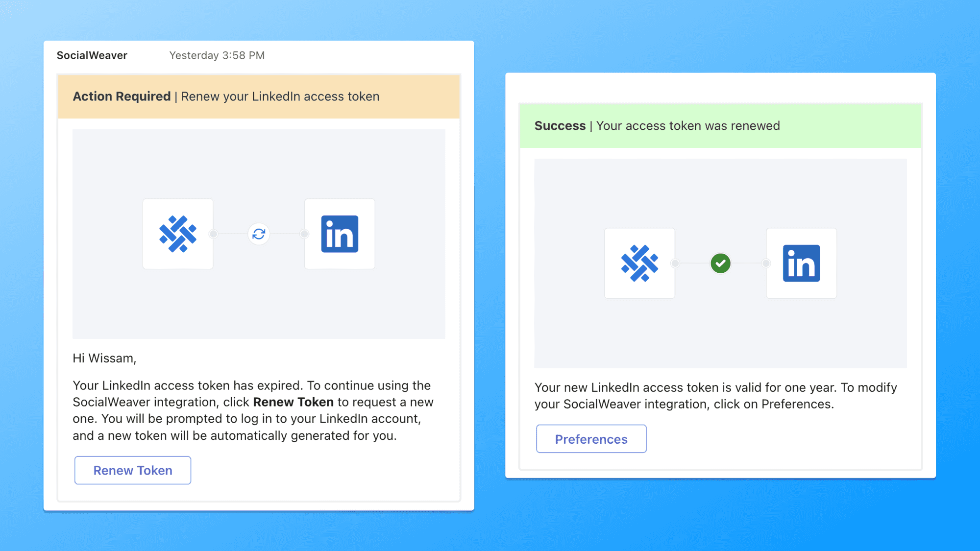Click the Success banner heading

560,126
